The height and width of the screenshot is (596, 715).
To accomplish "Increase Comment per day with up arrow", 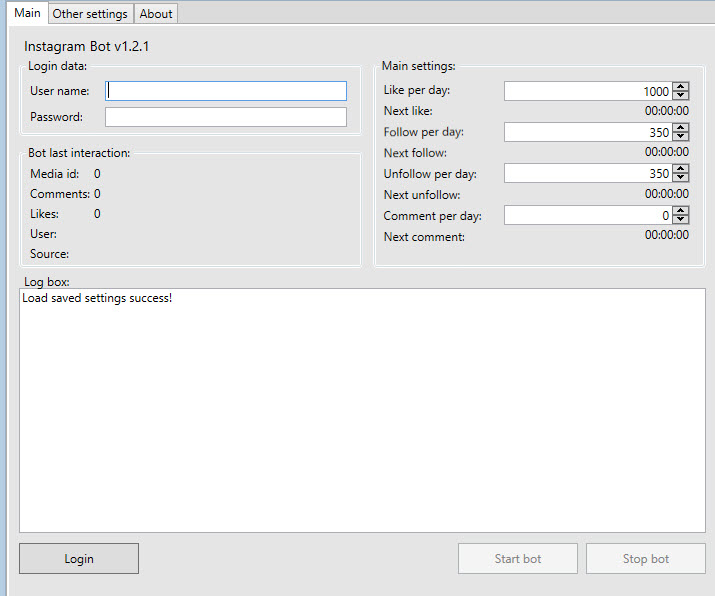I will (x=680, y=210).
